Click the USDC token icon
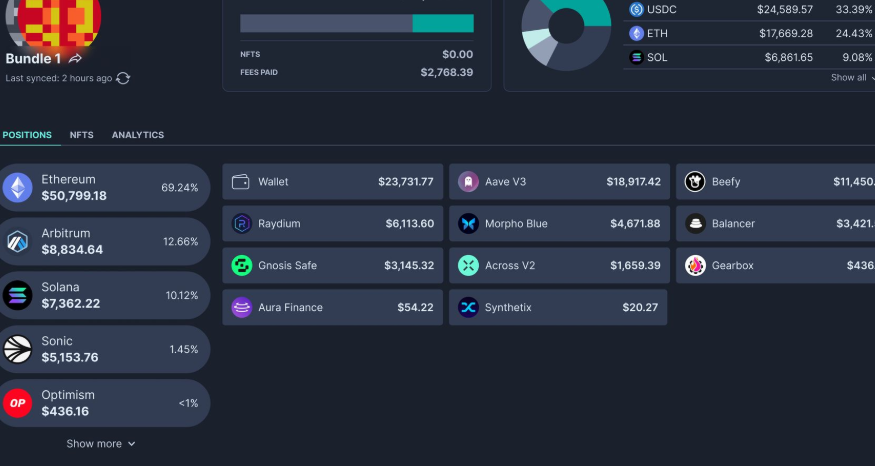The image size is (875, 466). click(x=636, y=9)
